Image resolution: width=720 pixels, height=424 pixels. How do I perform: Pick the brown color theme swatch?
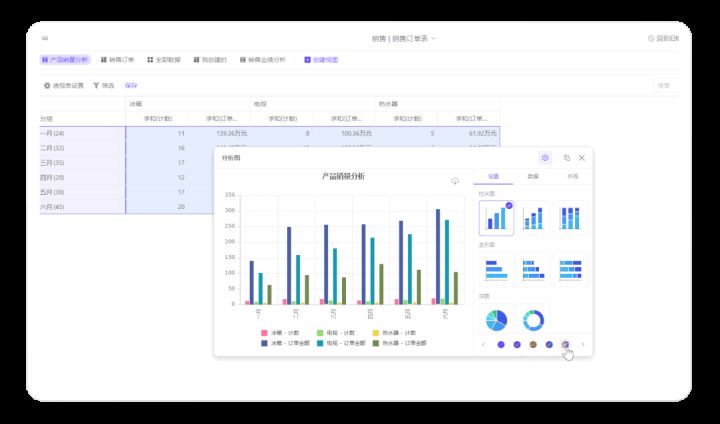point(533,345)
